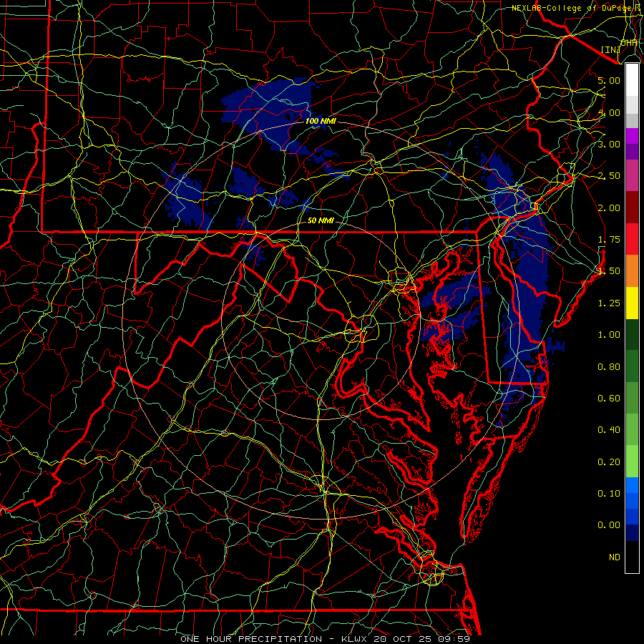Select the 1.75 legend value
The width and height of the screenshot is (644, 644).
(609, 240)
